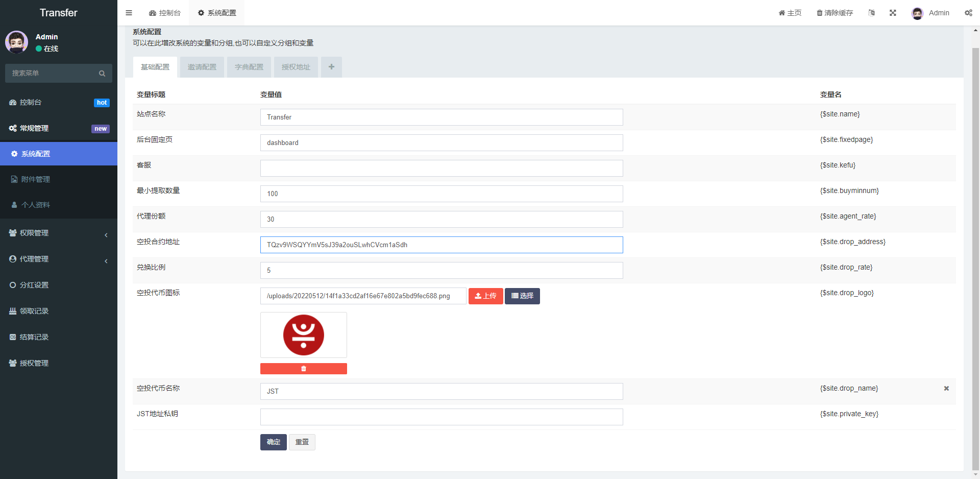Switch to the 邀请配置 tab
Image resolution: width=980 pixels, height=479 pixels.
(202, 67)
